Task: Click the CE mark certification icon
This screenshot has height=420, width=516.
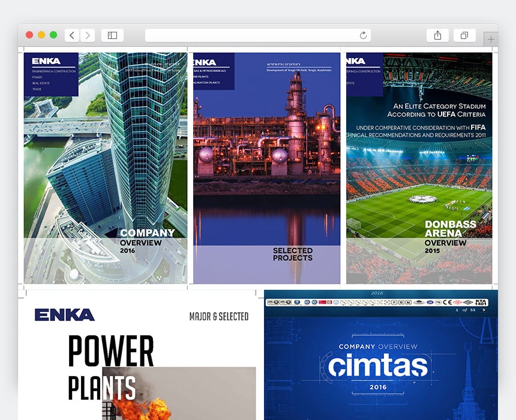Action: click(x=448, y=302)
